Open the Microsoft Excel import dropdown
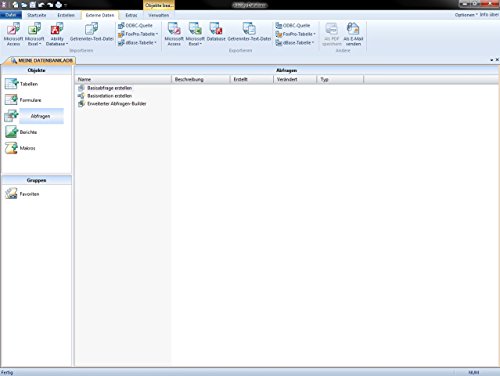The image size is (500, 376). coord(34,34)
